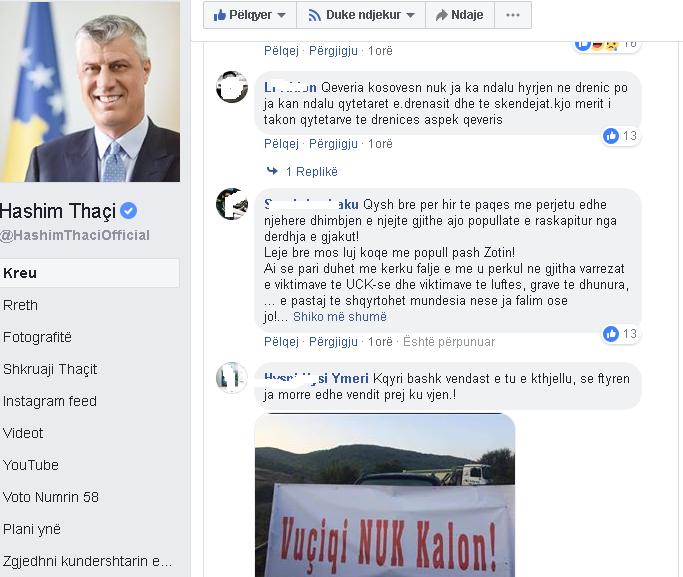Click the like reaction icon on Drenica comment
Image resolution: width=683 pixels, height=577 pixels.
pos(611,136)
